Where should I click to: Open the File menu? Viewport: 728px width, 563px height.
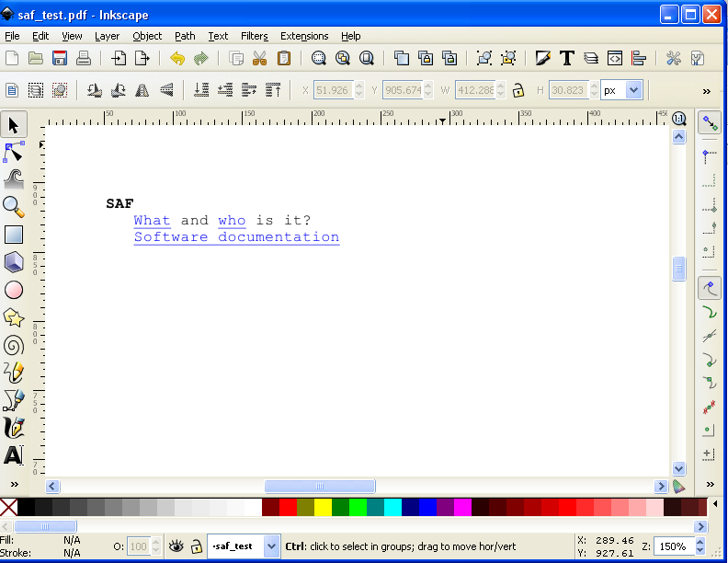pos(12,36)
